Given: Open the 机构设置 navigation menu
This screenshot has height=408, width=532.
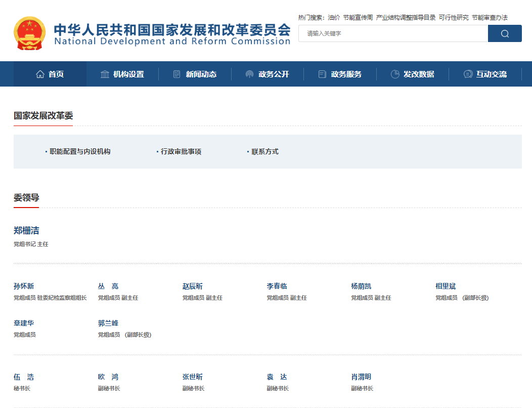Looking at the screenshot, I should click(128, 74).
